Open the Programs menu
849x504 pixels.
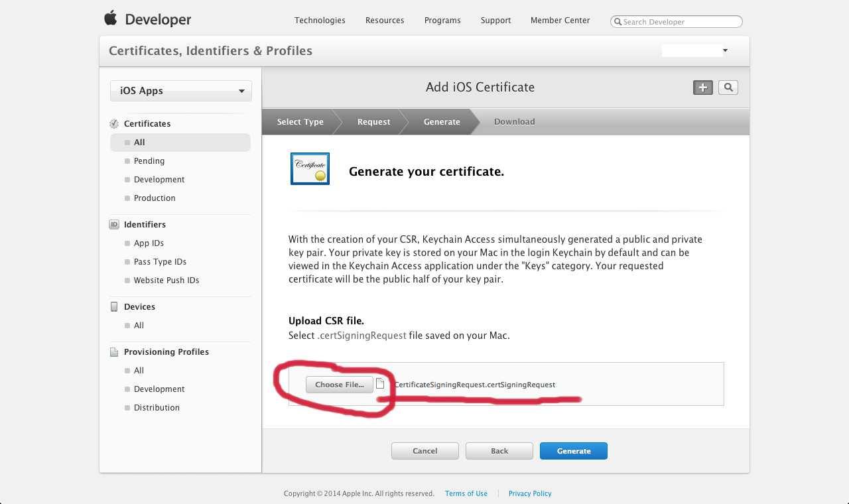point(442,21)
